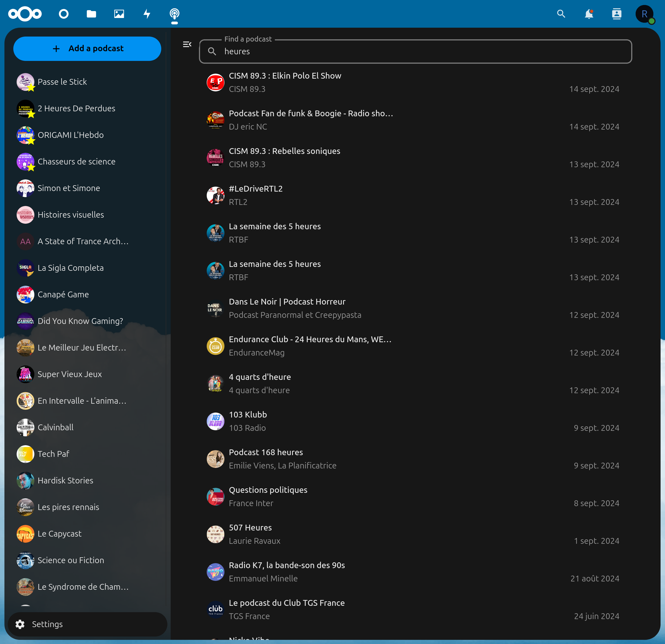Open Le Syndrome de Cham… podcast

tap(87, 587)
